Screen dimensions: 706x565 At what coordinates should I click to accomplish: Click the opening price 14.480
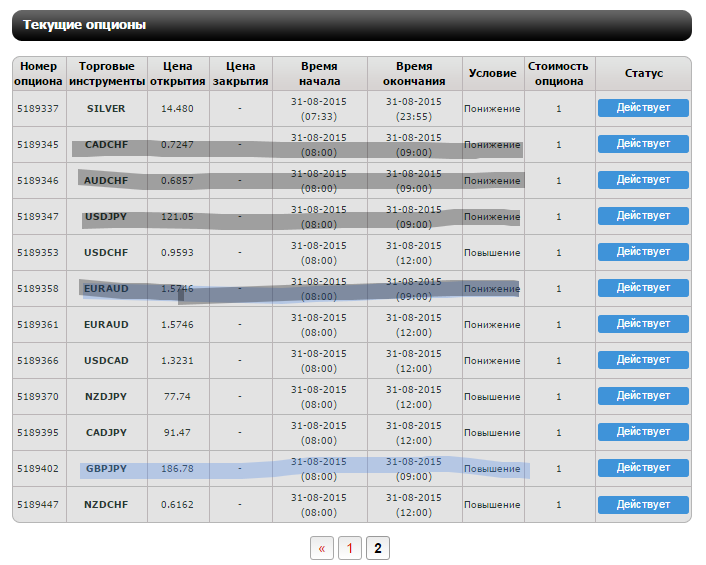point(177,108)
